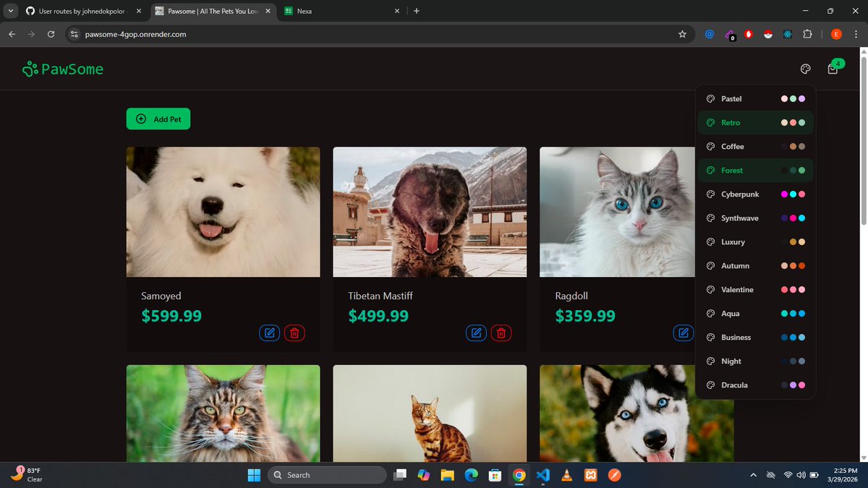The width and height of the screenshot is (868, 488).
Task: Apply the Dracula theme
Action: pos(755,385)
